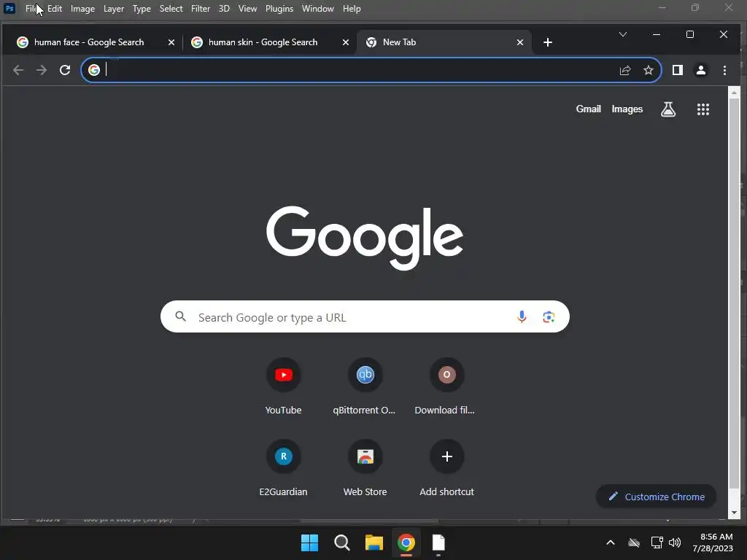Open the taskbar clock and date
Screen dimensions: 747x560
click(x=713, y=542)
